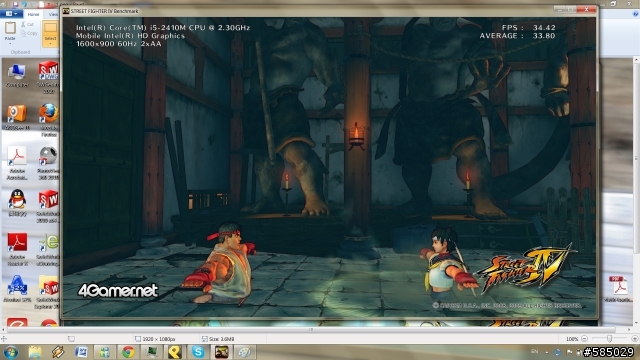640x360 pixels.
Task: Open Skype from the taskbar
Action: (198, 352)
